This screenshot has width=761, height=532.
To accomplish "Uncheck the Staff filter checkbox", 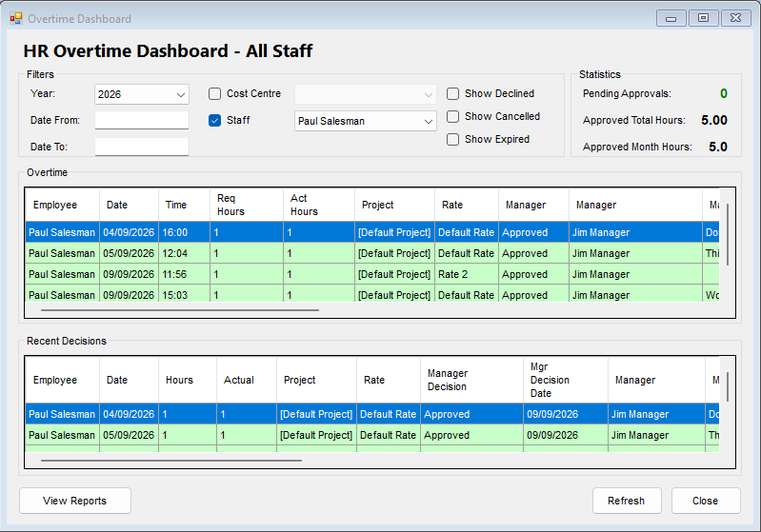I will (x=214, y=120).
